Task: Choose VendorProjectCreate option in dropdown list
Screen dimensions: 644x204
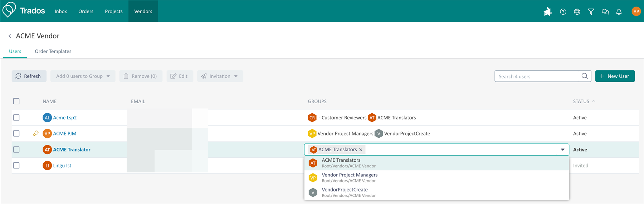Action: 436,192
